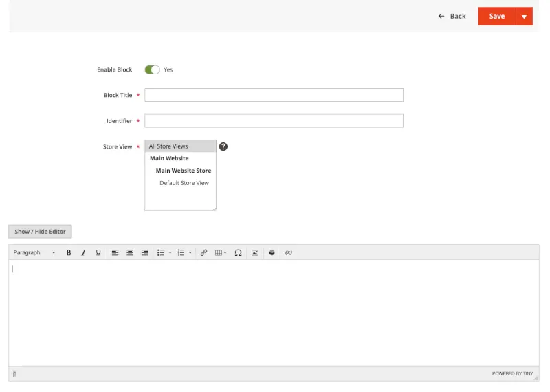Image resolution: width=550 pixels, height=392 pixels.
Task: Insert variable using the (x) icon
Action: pyautogui.click(x=289, y=252)
